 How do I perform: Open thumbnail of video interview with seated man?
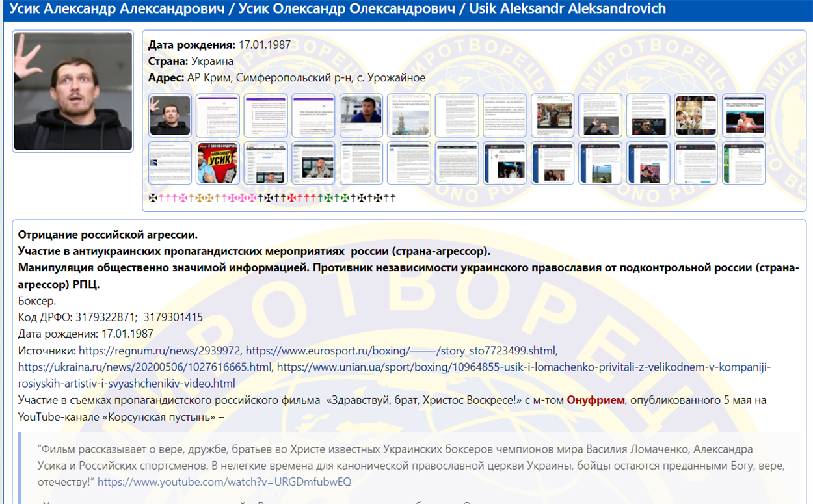313,163
